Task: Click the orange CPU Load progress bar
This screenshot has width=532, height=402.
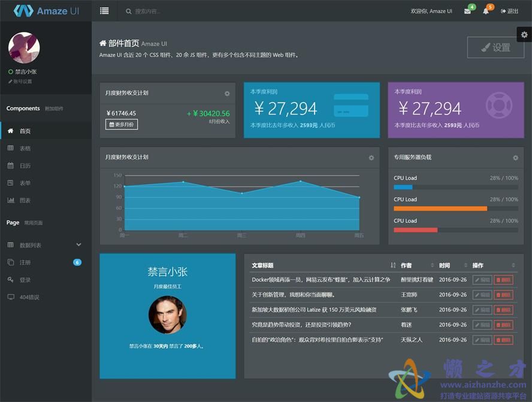Action: (x=440, y=208)
